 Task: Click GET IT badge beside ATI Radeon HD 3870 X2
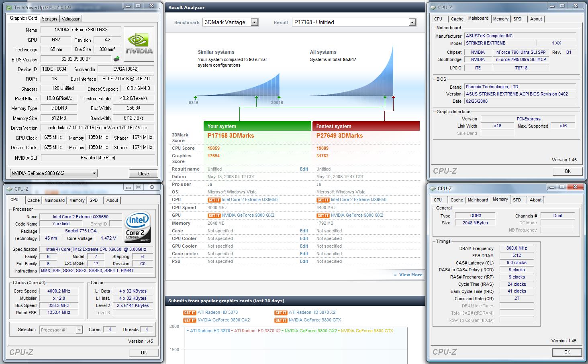coord(281,313)
